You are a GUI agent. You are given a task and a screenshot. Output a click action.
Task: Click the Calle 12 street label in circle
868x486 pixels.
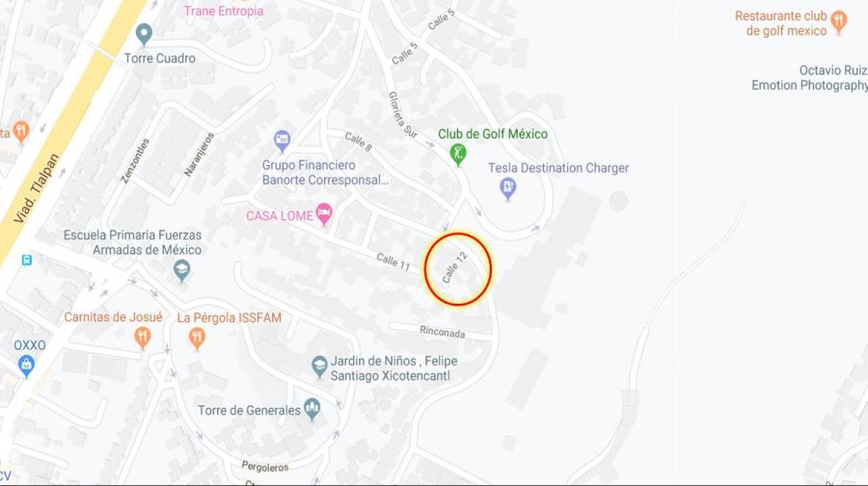click(455, 267)
